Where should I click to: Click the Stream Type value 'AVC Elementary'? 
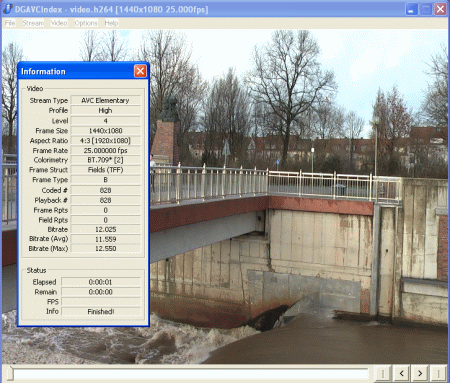click(x=105, y=100)
